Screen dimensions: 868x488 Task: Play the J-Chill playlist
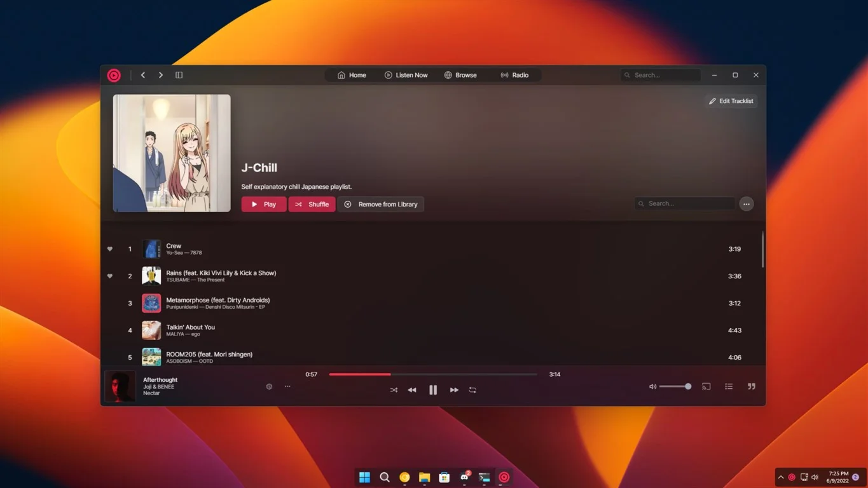264,204
